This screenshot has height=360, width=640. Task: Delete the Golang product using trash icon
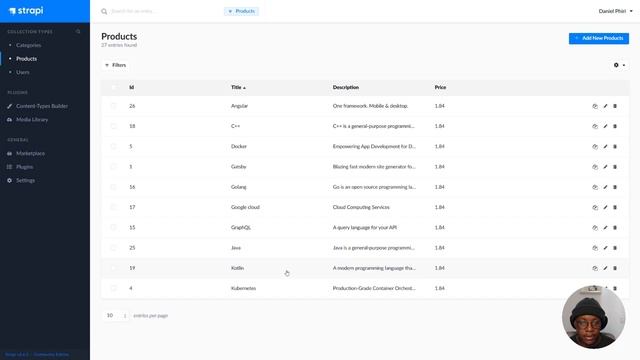(615, 187)
